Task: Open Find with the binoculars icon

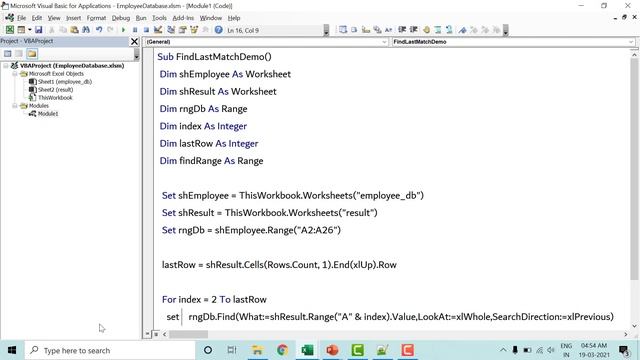Action: (x=86, y=30)
